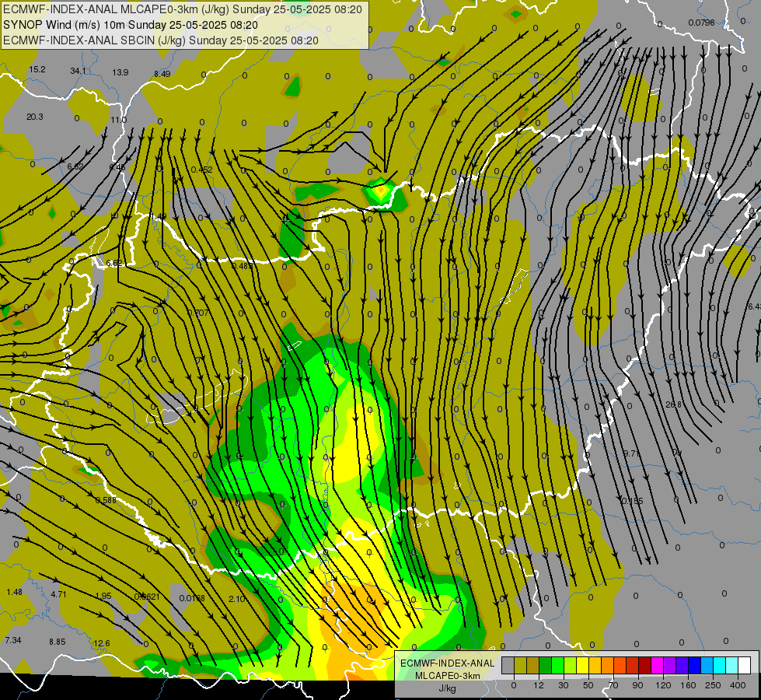Click the 0.0796 value on the map
Image resolution: width=761 pixels, height=700 pixels.
[x=701, y=23]
